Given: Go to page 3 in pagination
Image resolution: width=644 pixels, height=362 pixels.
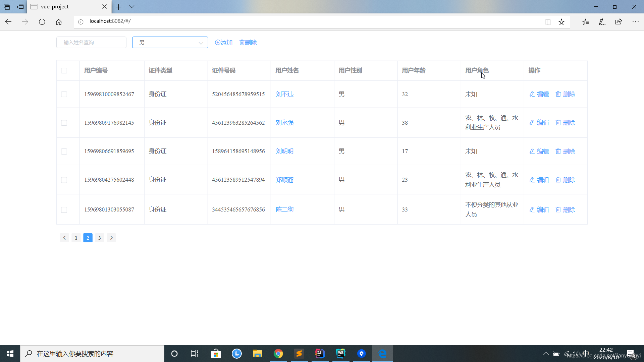Looking at the screenshot, I should click(100, 238).
